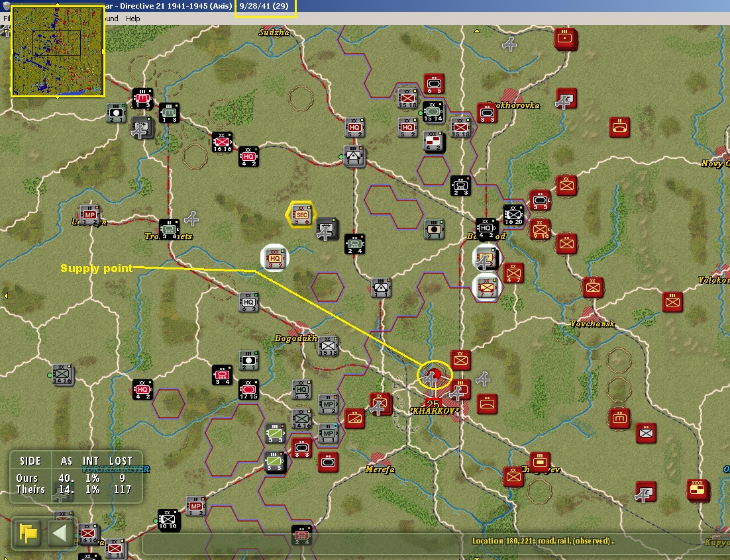Select the black 2-4 armored car unit

[354, 244]
